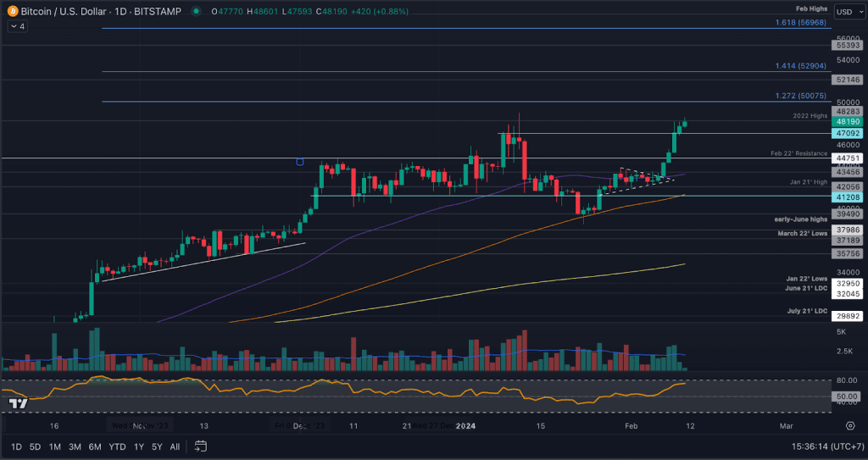This screenshot has height=460, width=868.
Task: Click the 37189 price axis label
Action: pyautogui.click(x=847, y=241)
